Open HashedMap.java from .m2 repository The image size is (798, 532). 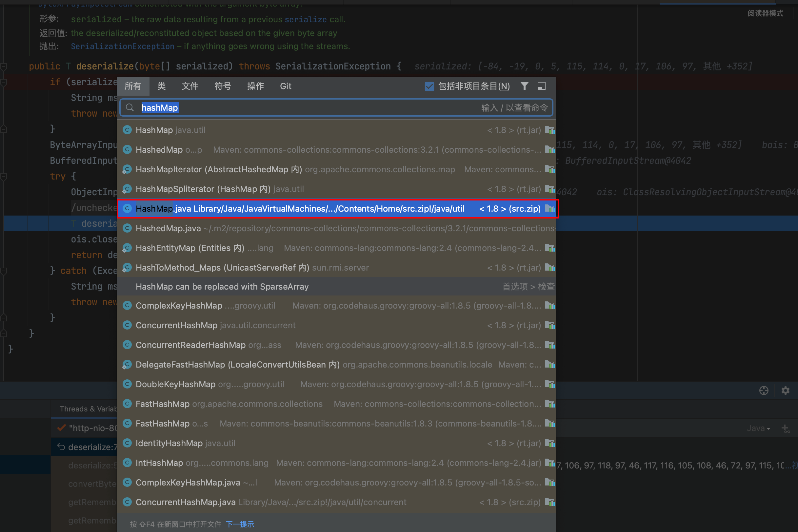click(x=336, y=228)
